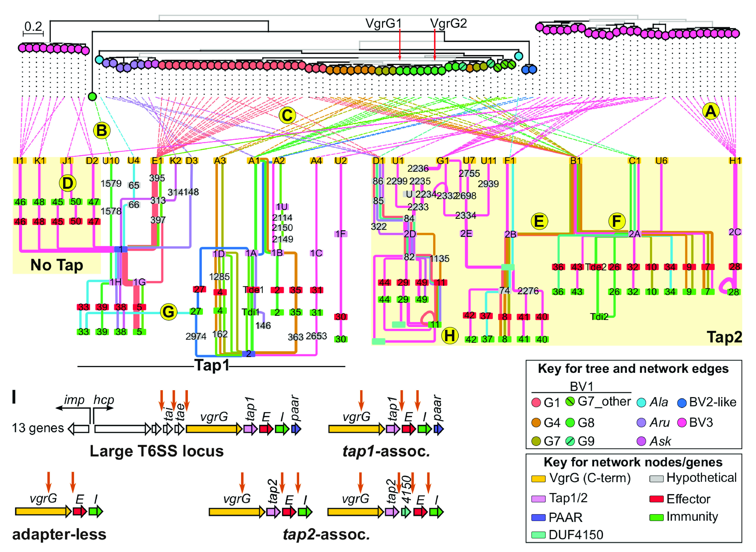
Task: Click the yellow circled letter G marker
Action: click(169, 312)
